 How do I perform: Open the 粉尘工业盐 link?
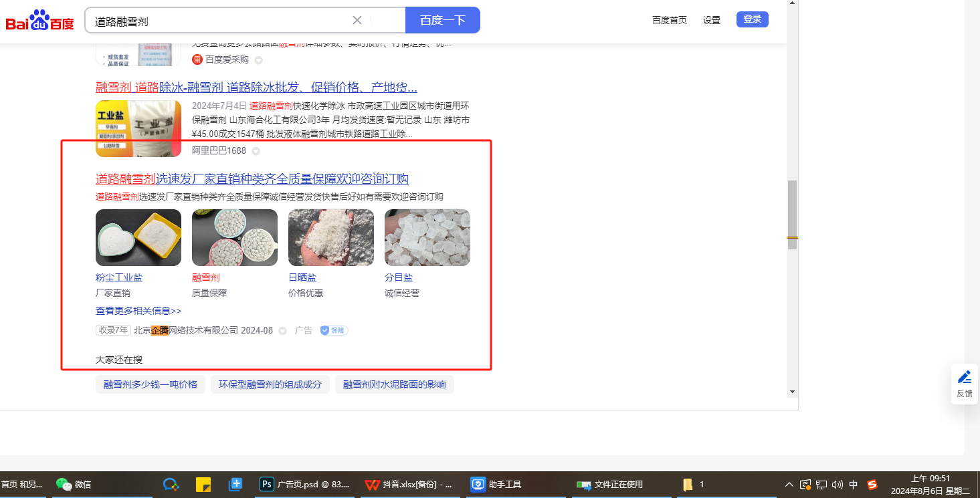(x=119, y=277)
